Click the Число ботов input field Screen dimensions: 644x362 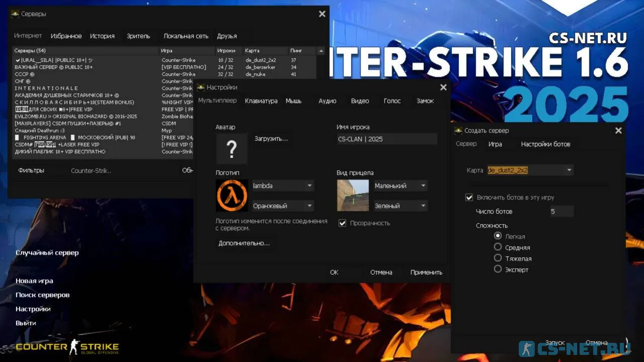click(561, 212)
